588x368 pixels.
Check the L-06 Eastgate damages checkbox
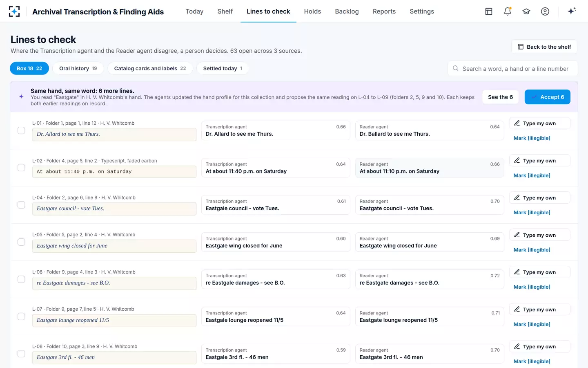(x=21, y=279)
